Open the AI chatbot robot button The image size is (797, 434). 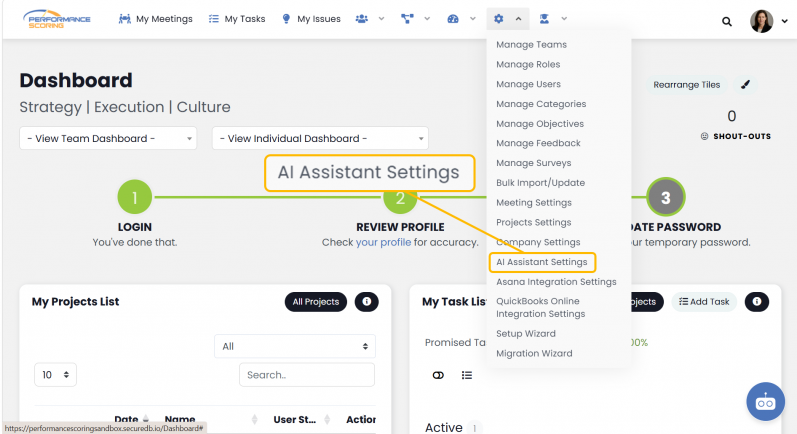pyautogui.click(x=765, y=401)
